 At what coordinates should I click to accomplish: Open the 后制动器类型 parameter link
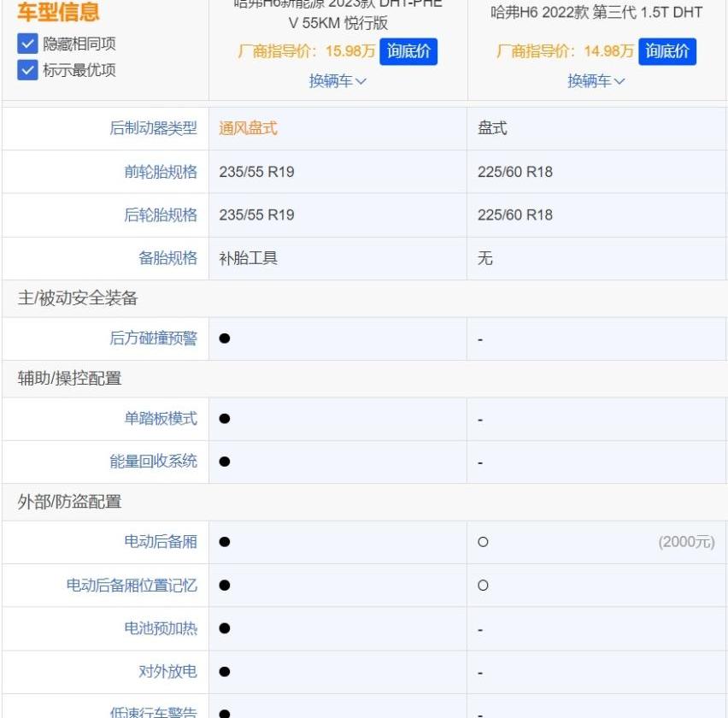click(153, 128)
